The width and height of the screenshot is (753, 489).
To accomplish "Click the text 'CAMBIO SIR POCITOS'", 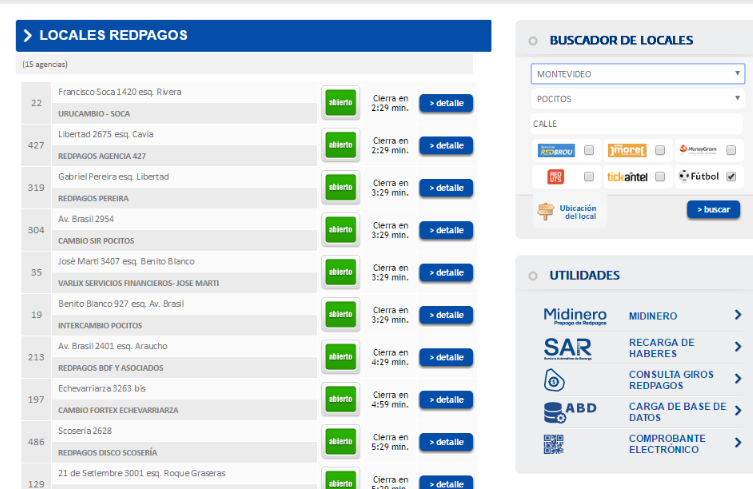I will coord(96,241).
